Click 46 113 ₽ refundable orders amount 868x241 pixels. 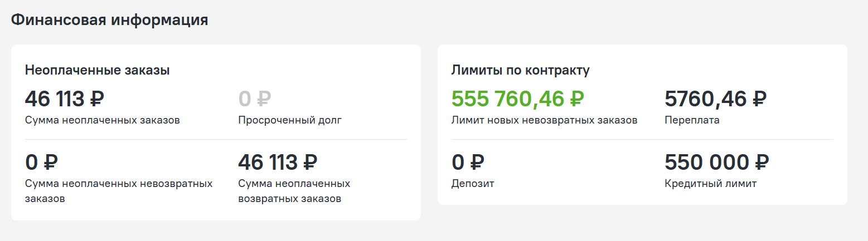click(278, 163)
